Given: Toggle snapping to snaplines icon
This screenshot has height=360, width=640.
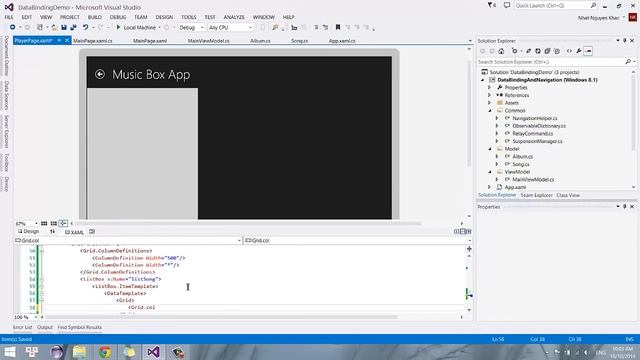Looking at the screenshot, I should (x=63, y=224).
